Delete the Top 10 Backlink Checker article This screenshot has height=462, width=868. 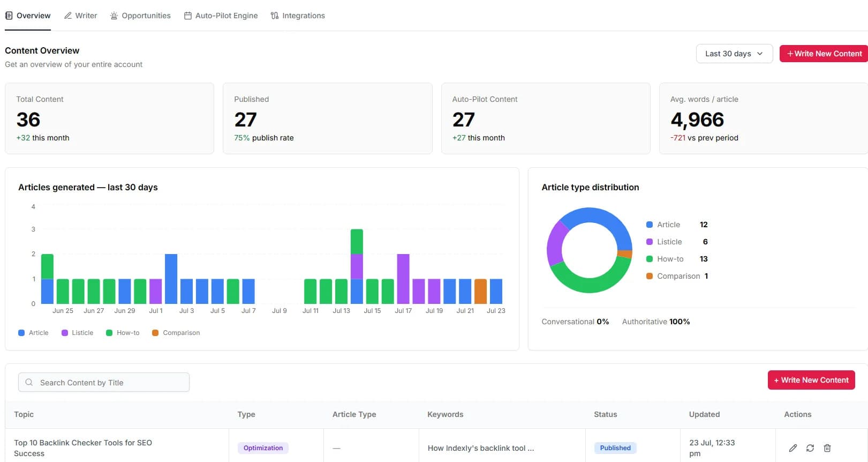(827, 448)
